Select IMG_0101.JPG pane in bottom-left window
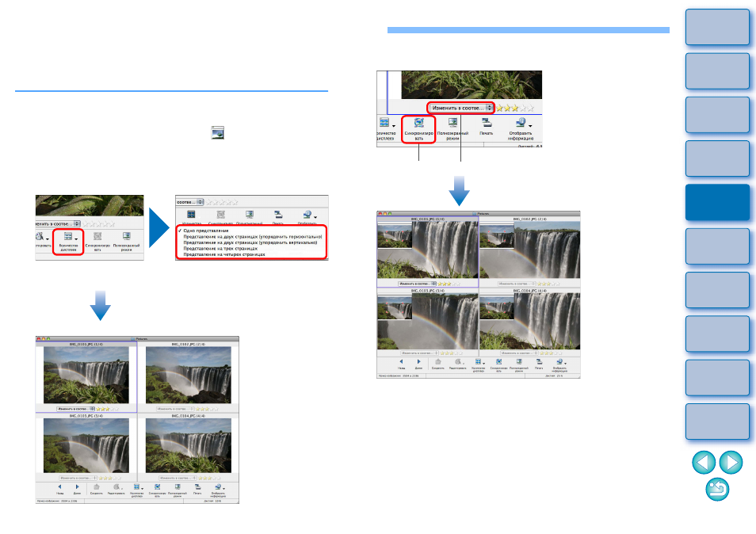The image size is (756, 534). coord(86,376)
